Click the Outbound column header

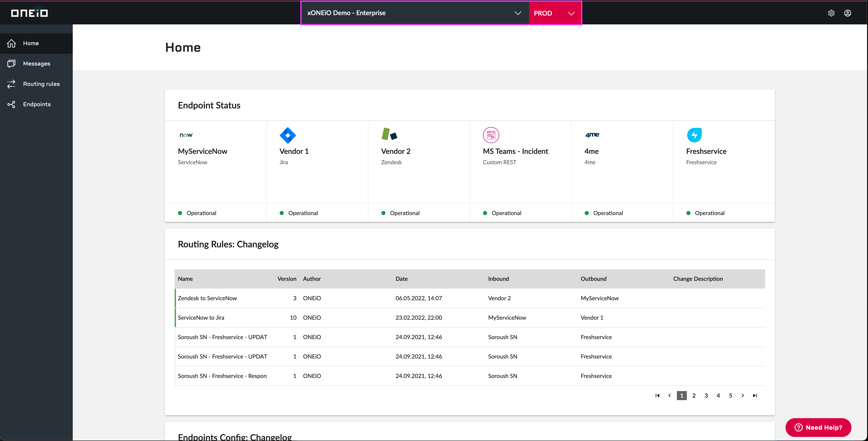tap(593, 279)
